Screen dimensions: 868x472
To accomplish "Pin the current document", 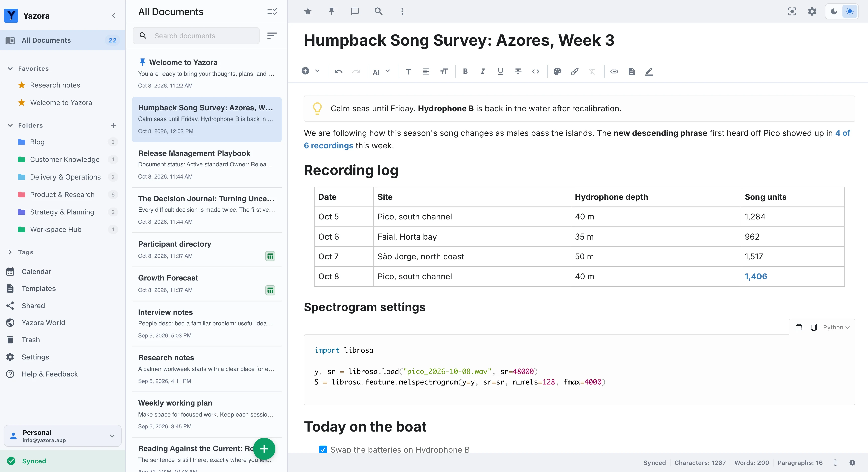I will (x=331, y=12).
